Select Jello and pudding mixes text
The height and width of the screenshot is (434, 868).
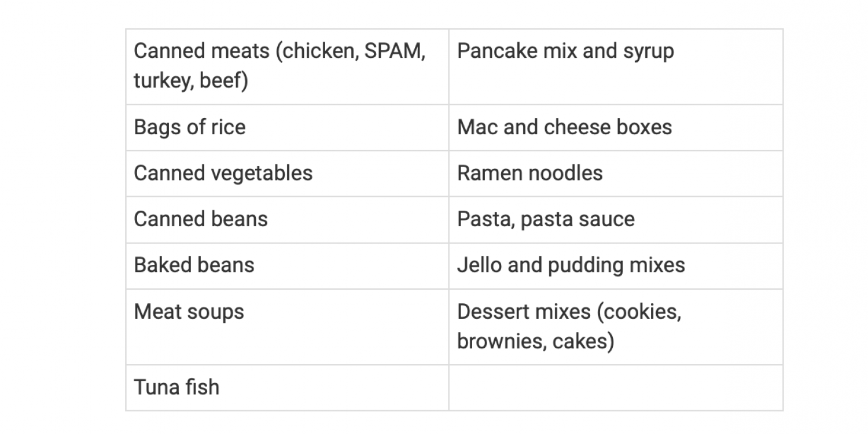[571, 266]
